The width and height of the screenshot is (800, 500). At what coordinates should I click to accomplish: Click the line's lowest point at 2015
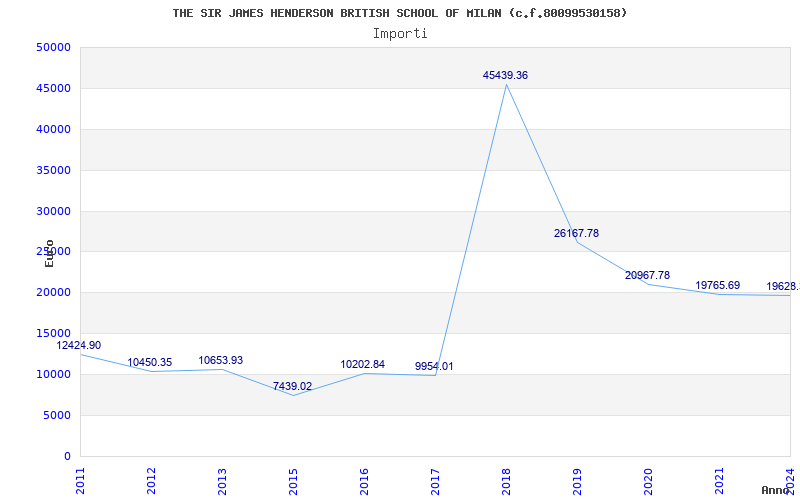click(293, 395)
